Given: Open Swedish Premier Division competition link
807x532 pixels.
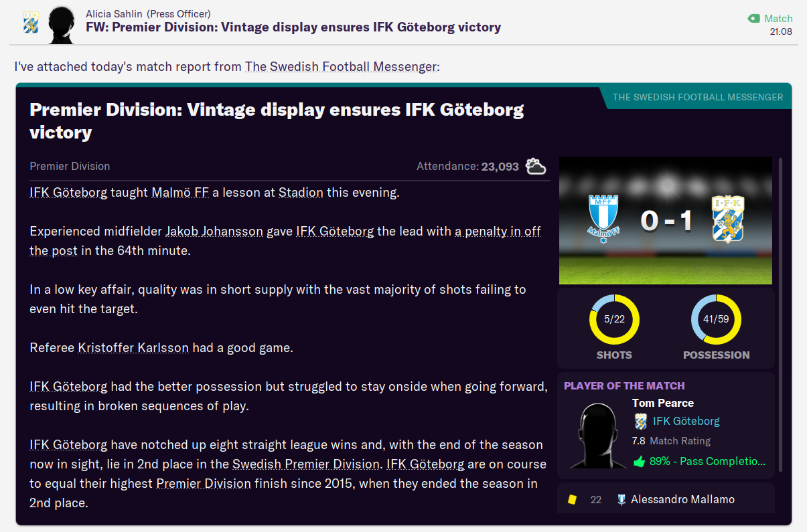Looking at the screenshot, I should [306, 464].
